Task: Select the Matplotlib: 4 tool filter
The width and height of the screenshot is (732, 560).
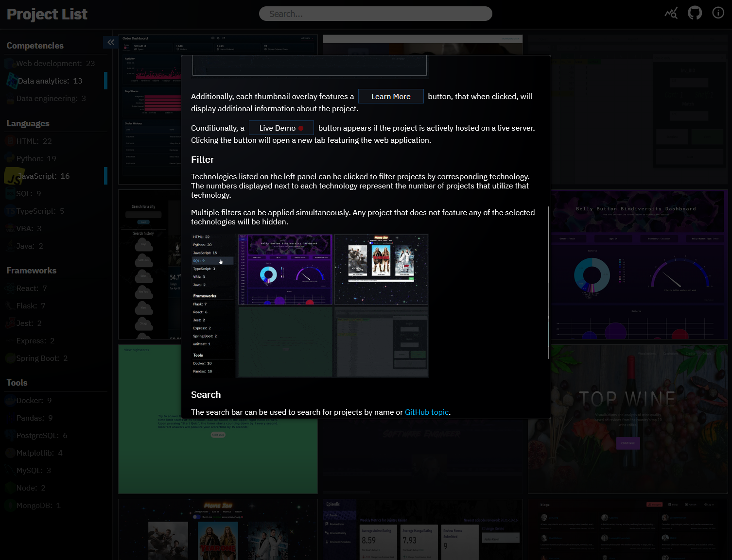Action: click(55, 453)
